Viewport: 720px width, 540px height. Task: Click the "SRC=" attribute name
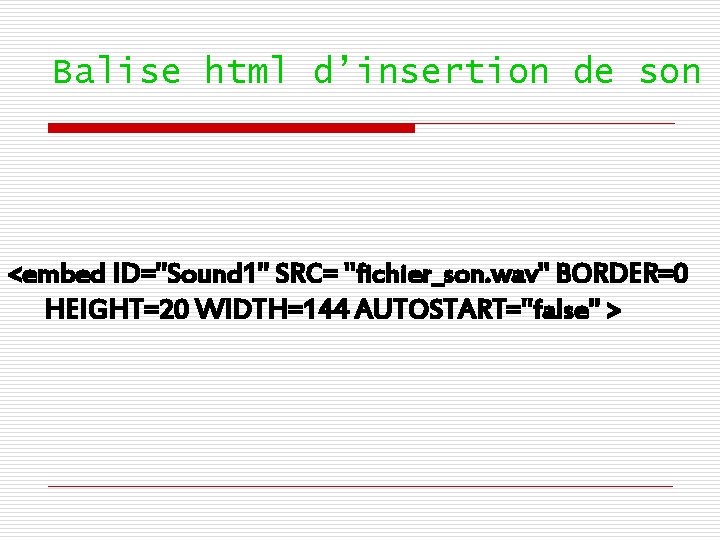[307, 274]
